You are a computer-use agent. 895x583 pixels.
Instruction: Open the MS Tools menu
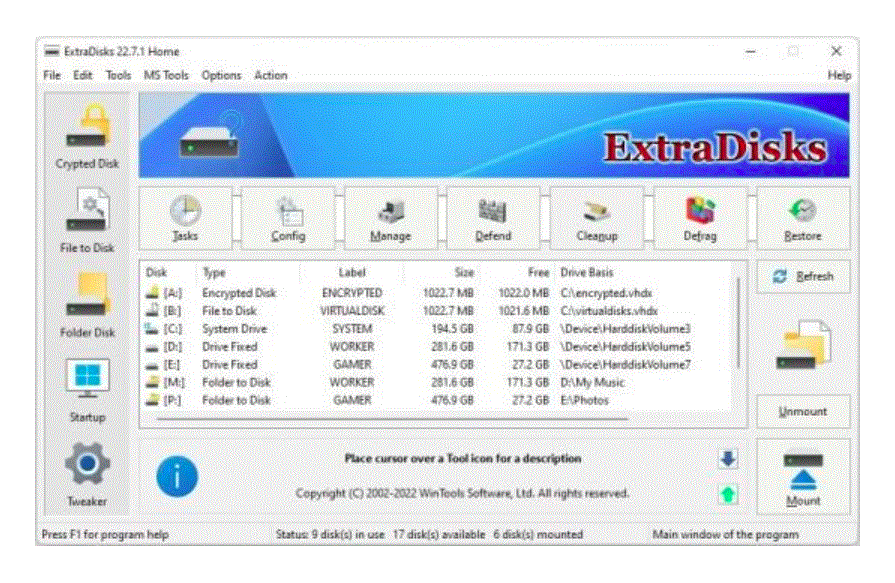coord(166,75)
